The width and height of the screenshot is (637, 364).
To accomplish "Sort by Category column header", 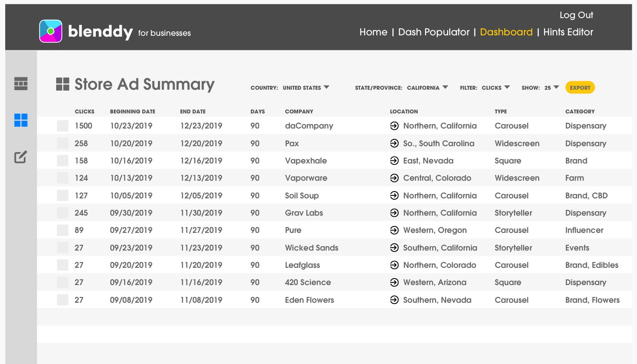I will pos(580,111).
